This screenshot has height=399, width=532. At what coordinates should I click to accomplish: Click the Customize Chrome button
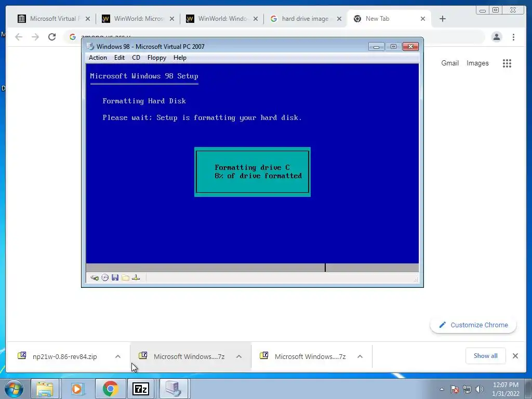473,325
